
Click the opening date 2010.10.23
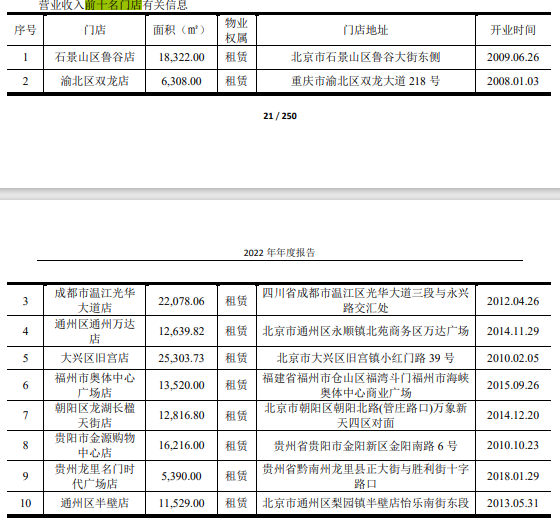pyautogui.click(x=513, y=445)
